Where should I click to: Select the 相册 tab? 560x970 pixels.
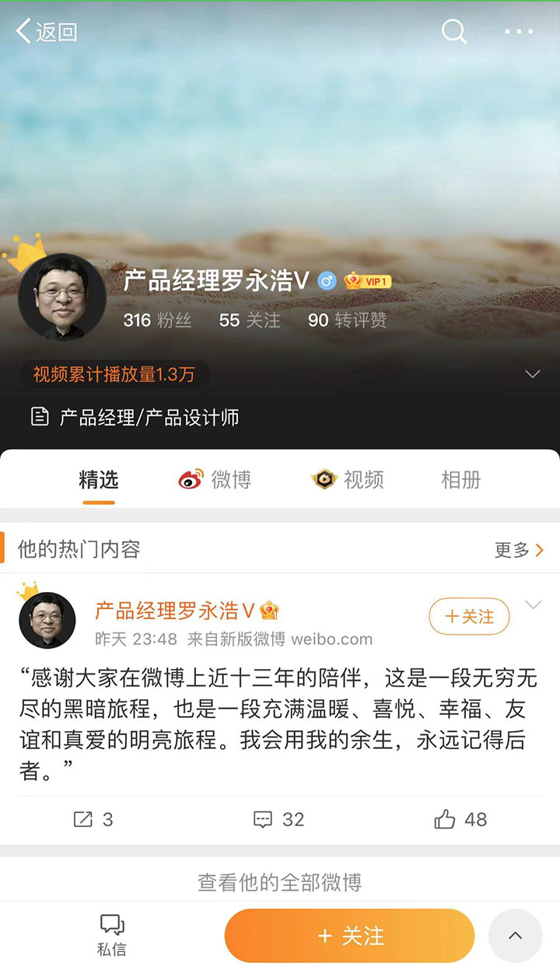coord(461,480)
